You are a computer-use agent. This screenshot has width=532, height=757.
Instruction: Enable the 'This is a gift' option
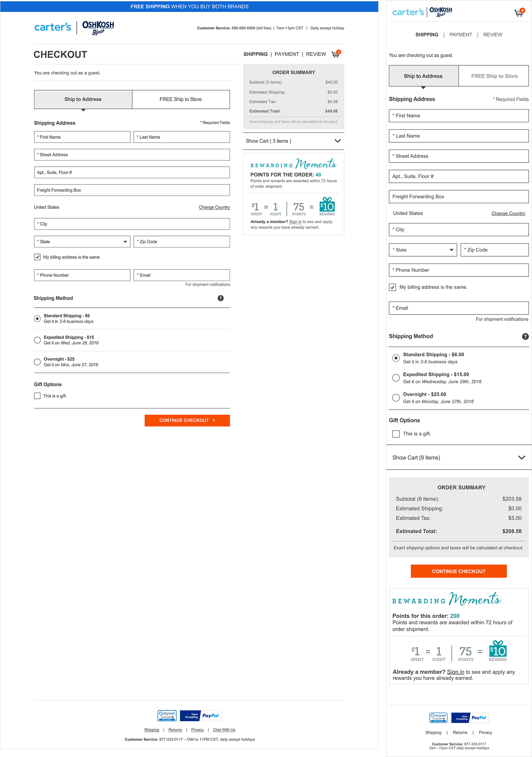click(x=37, y=396)
